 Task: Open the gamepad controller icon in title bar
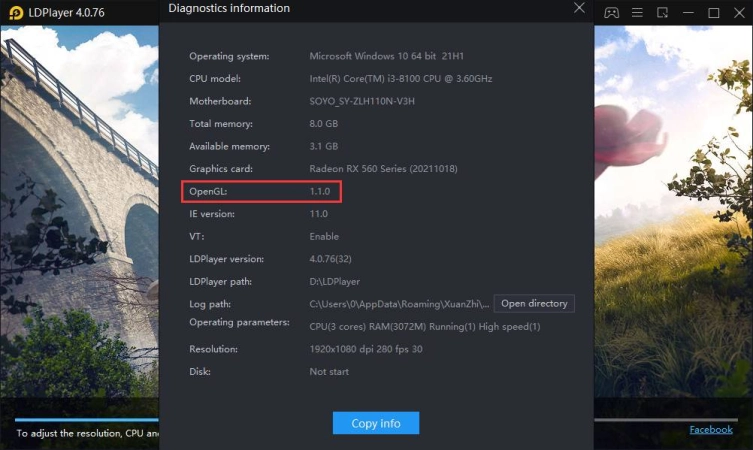click(611, 12)
